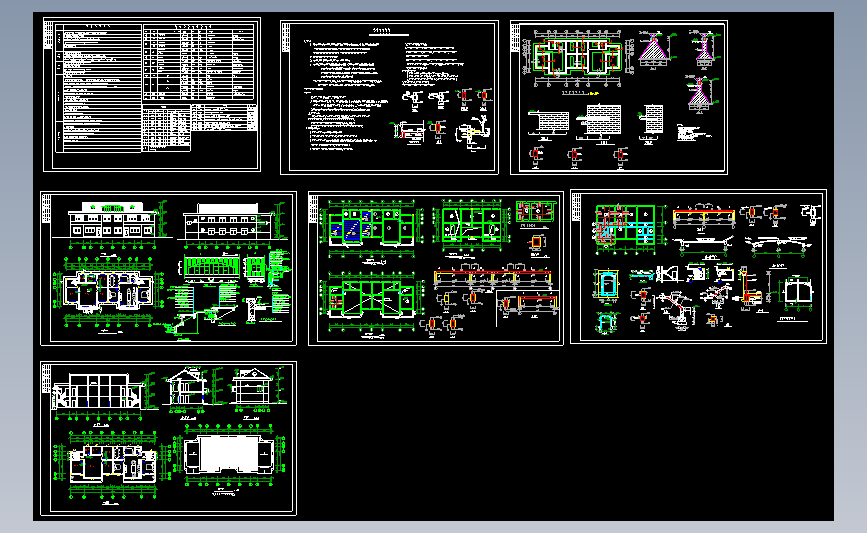Click the long beam elevation with red line

click(492, 275)
